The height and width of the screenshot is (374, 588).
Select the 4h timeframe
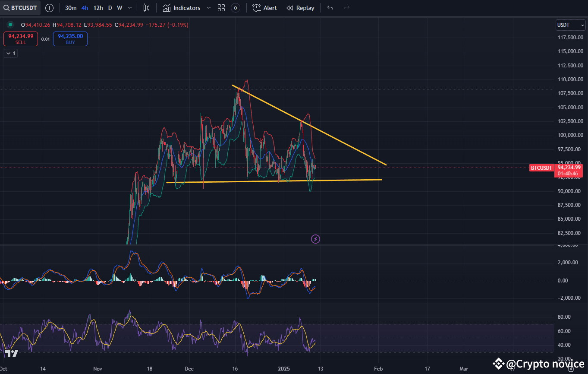[x=85, y=8]
